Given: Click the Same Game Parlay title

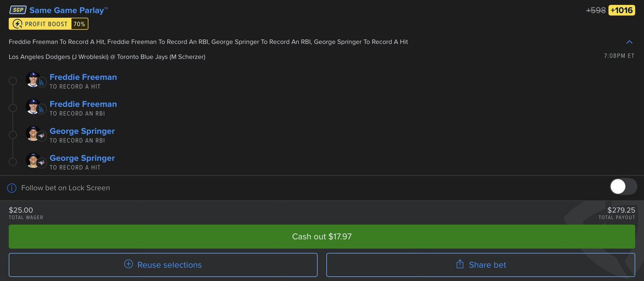Looking at the screenshot, I should pyautogui.click(x=69, y=10).
